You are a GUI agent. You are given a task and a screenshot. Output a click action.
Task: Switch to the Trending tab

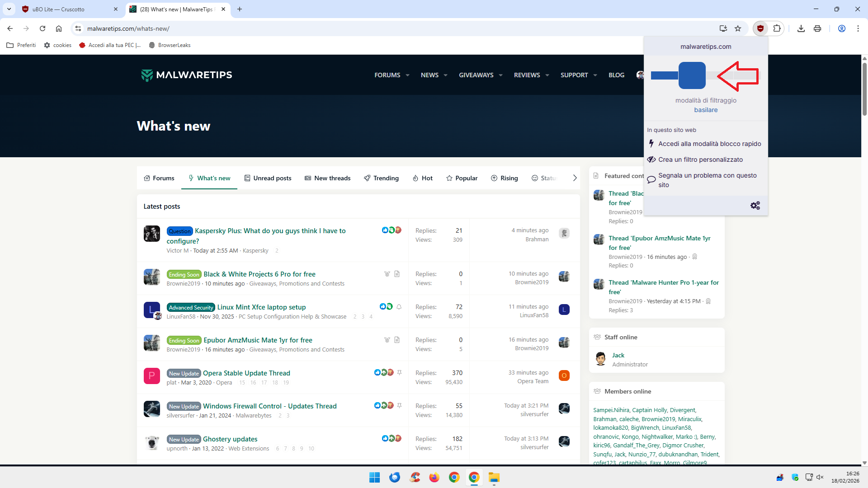381,178
